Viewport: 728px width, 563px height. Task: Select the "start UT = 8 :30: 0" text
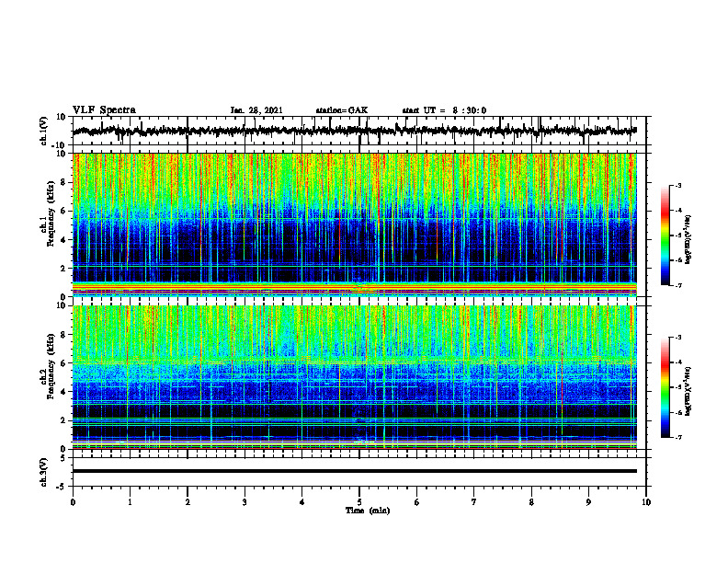tap(444, 110)
